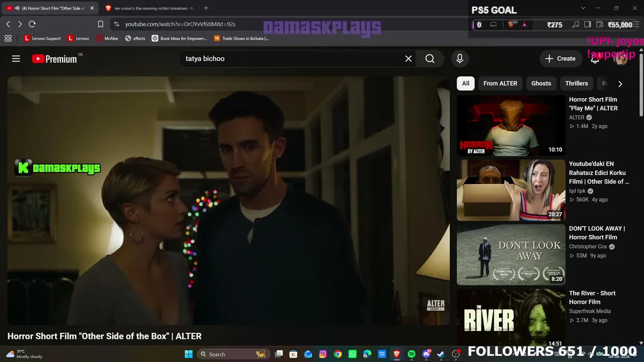
Task: Go to YouTube Premium home logo
Action: tap(54, 59)
